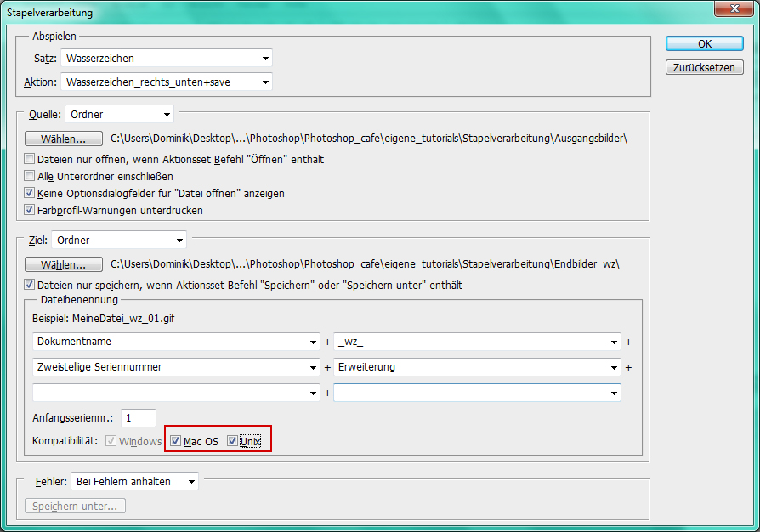Click Wählen button for source folder Ausgangsbilder
The image size is (760, 532).
(x=64, y=139)
